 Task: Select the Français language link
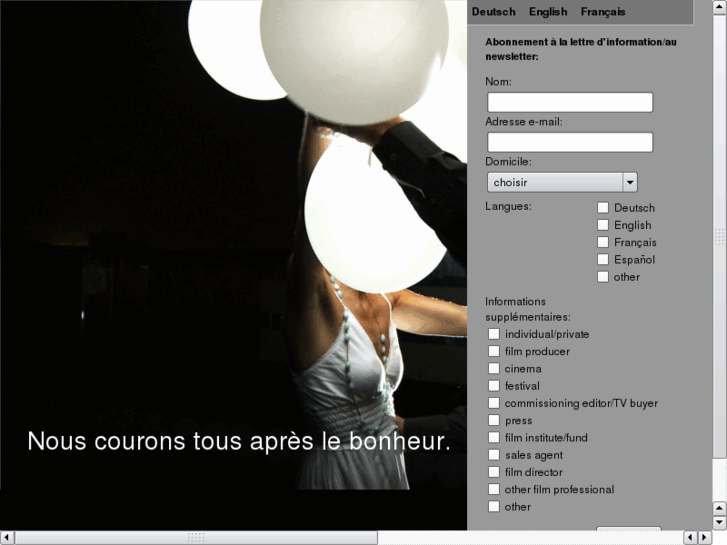(x=603, y=12)
